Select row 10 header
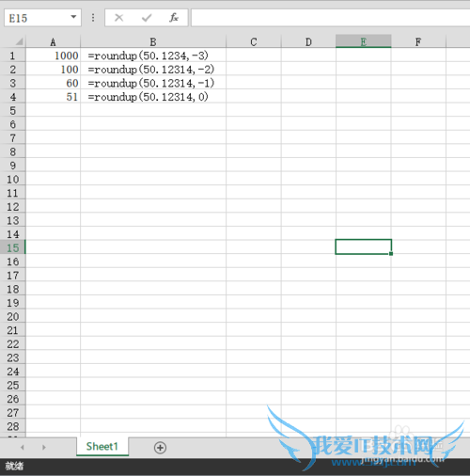Image resolution: width=470 pixels, height=476 pixels. 12,179
